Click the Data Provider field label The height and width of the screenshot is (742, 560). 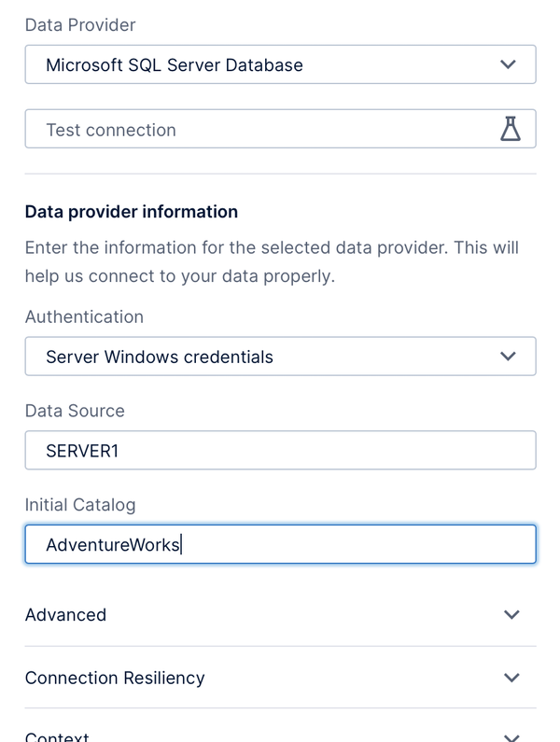(x=80, y=24)
